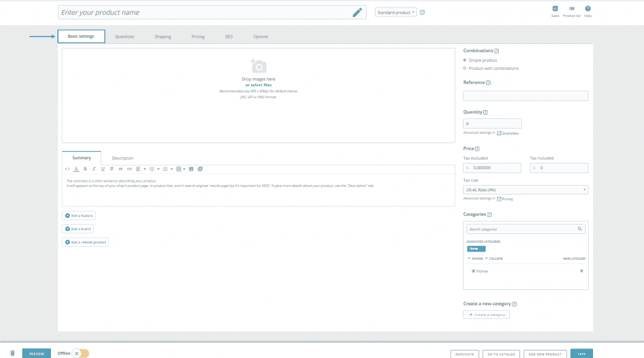Switch to the Basic settings tab
This screenshot has width=644, height=358.
(81, 36)
